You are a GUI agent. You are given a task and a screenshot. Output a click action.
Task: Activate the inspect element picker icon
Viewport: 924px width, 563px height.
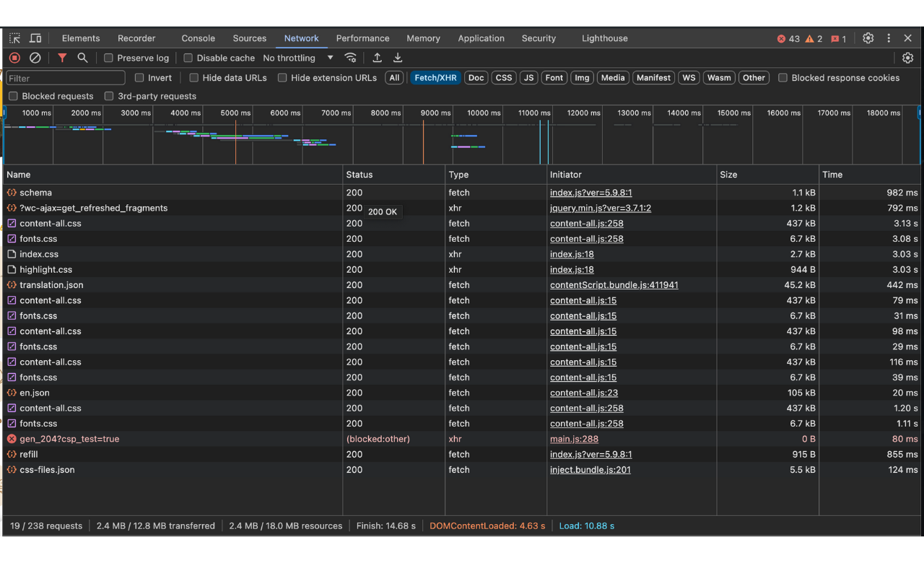click(14, 38)
